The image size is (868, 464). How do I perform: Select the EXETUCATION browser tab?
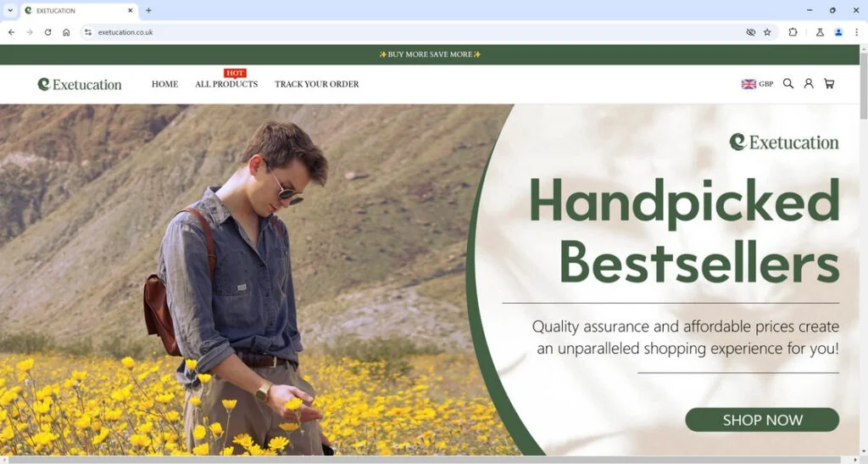coord(78,10)
